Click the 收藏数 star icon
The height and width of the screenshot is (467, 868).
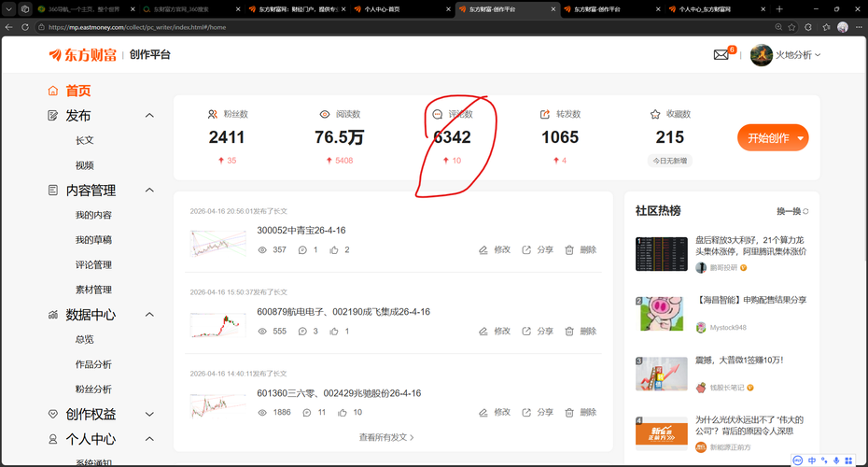click(655, 114)
